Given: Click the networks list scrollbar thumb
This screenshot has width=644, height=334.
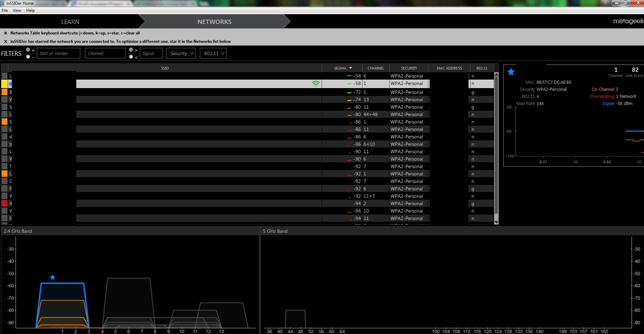Looking at the screenshot, I should (496, 144).
